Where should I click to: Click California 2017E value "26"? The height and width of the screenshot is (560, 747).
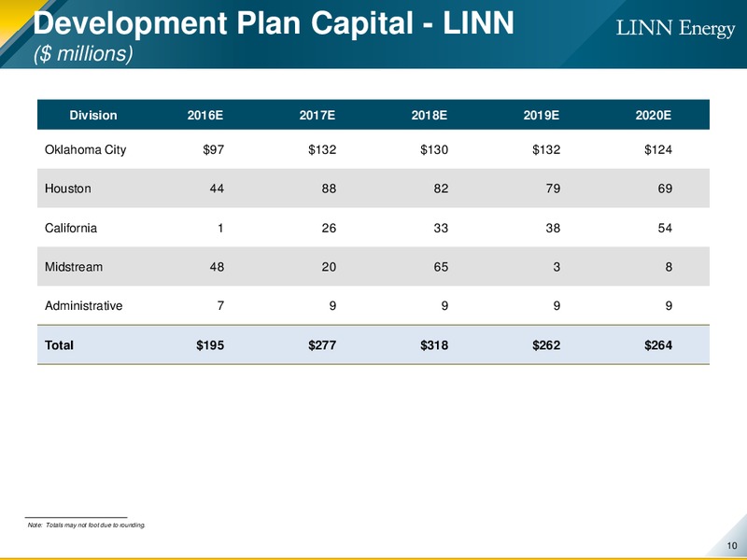tap(329, 228)
